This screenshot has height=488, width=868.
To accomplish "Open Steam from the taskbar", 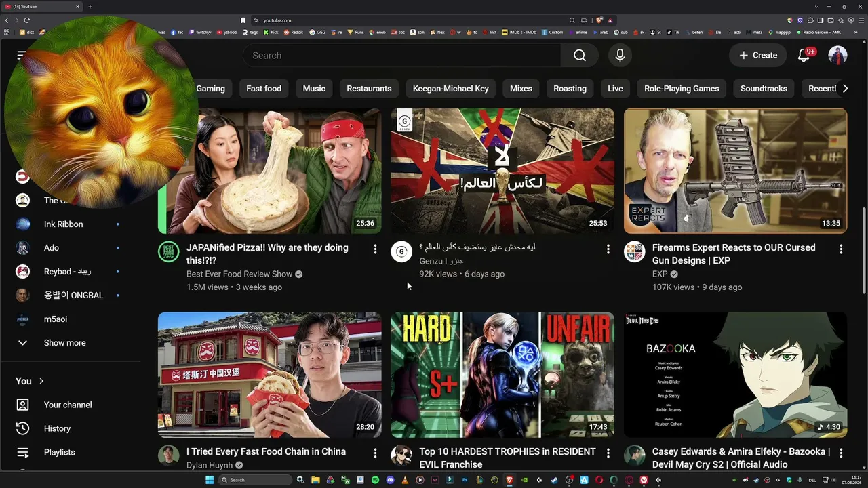I will click(x=554, y=480).
